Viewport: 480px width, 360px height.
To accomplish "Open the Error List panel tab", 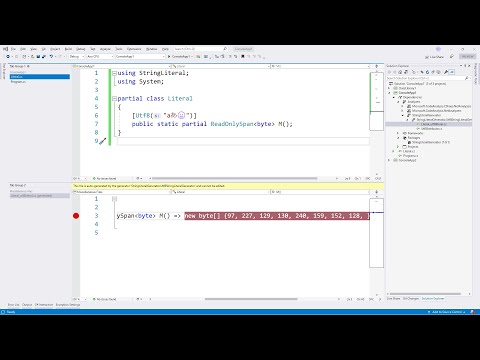I will (x=14, y=305).
